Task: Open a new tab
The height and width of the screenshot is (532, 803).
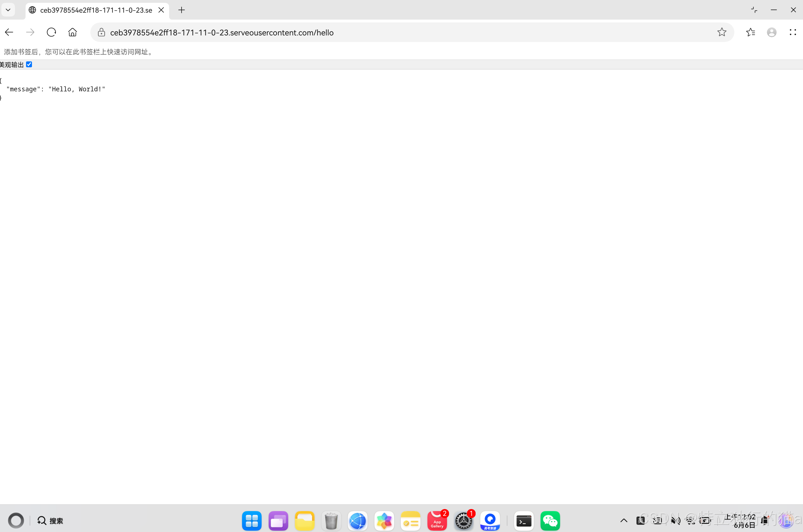Action: point(182,10)
